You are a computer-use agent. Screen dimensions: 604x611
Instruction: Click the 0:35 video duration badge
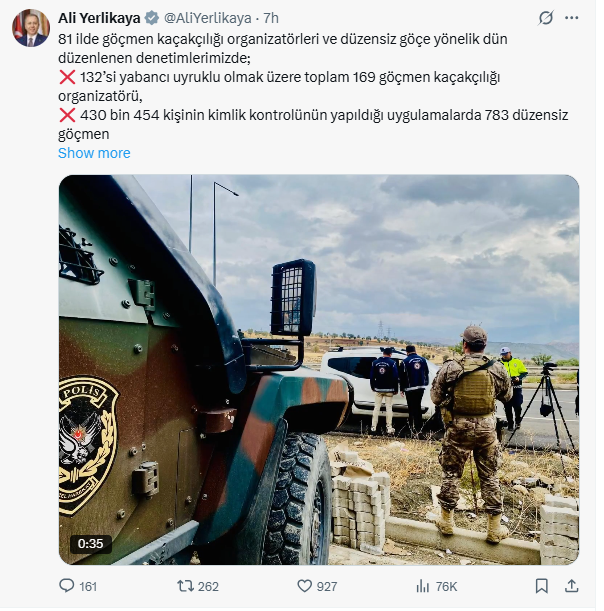90,543
